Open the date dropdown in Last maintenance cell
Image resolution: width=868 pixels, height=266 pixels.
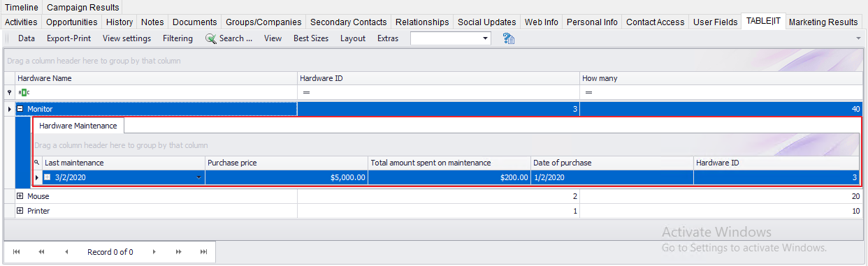point(198,177)
